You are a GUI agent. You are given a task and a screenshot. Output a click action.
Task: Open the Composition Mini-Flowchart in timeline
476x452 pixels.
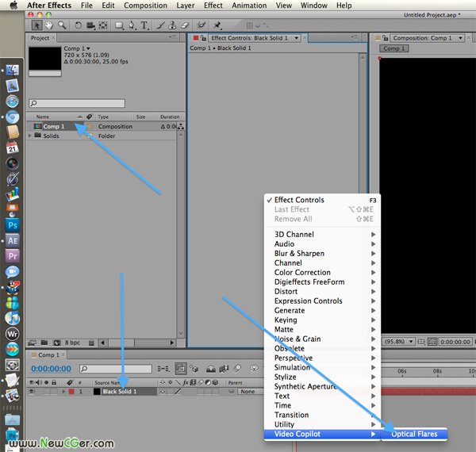[163, 369]
